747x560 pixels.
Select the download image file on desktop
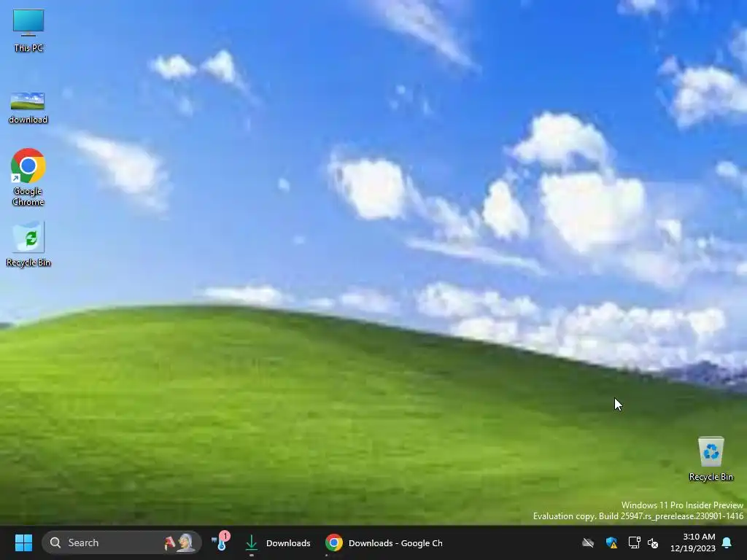tap(28, 108)
